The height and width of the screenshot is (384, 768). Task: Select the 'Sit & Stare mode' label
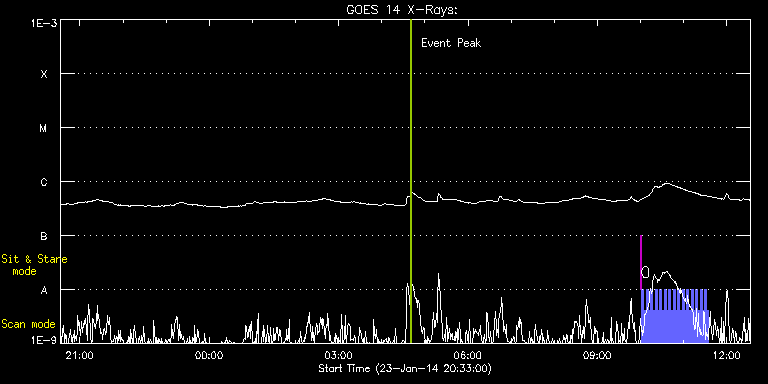click(x=34, y=264)
